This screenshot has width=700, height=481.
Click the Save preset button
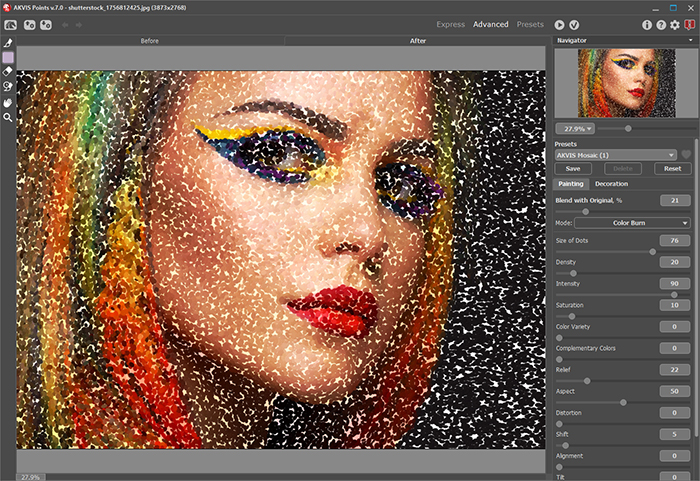coord(573,169)
